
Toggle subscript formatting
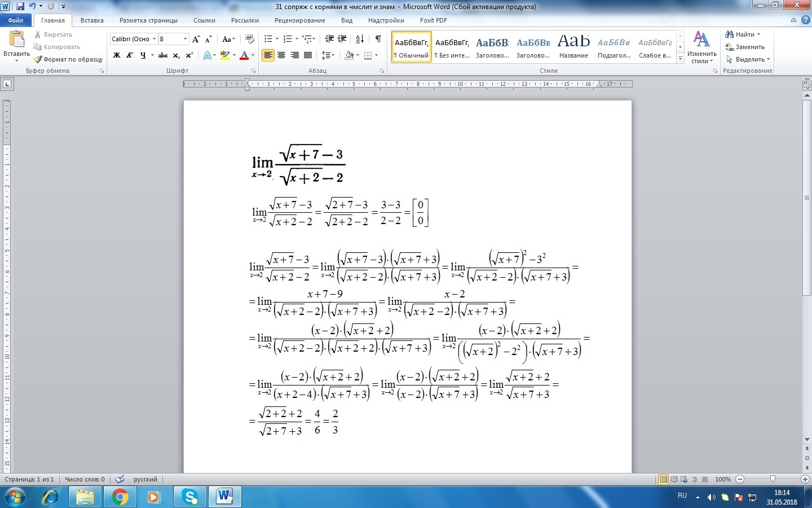coord(176,55)
